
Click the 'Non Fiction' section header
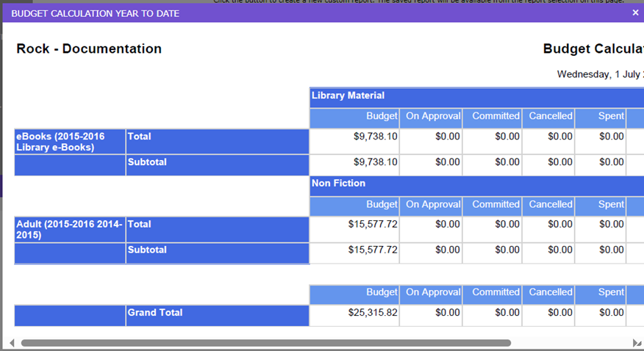click(477, 186)
